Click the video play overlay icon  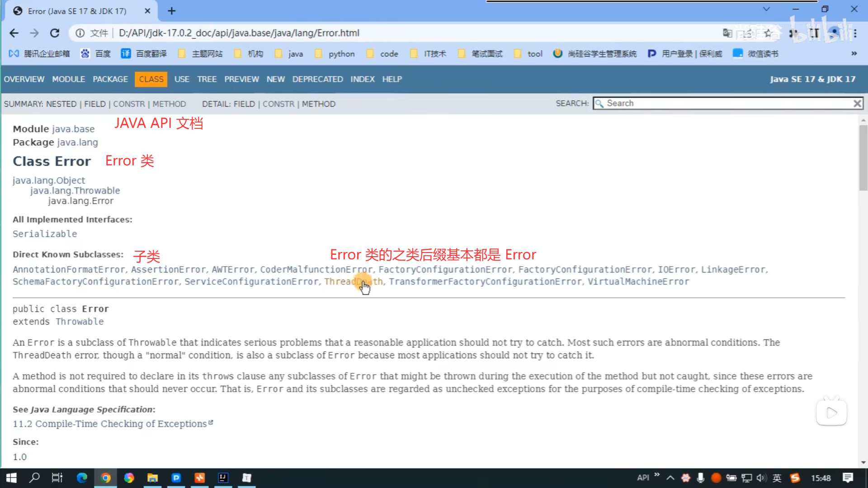coord(831,413)
